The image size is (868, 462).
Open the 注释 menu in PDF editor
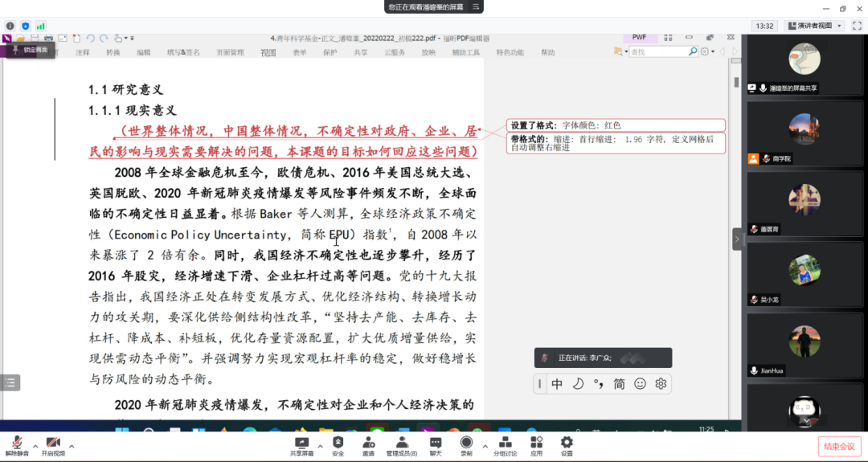[83, 52]
